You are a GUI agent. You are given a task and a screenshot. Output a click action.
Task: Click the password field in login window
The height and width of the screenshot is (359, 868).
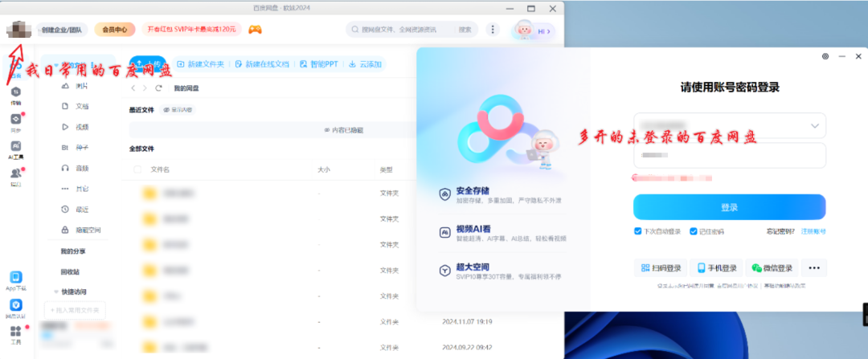[x=730, y=156]
